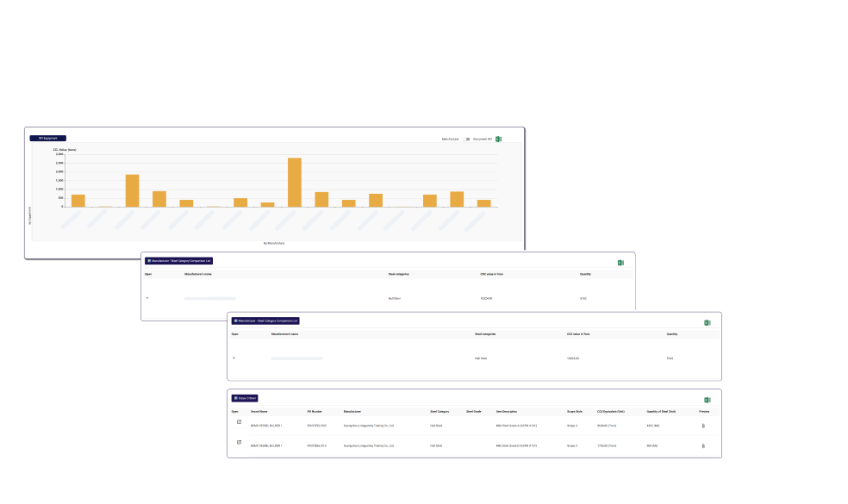Select the Mild Steel Grade A description cell
The width and height of the screenshot is (848, 504).
516,426
